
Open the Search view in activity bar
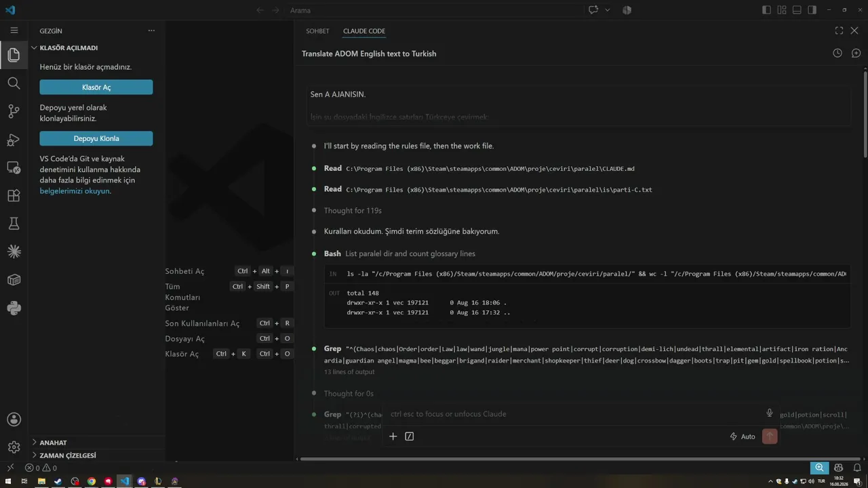pos(14,83)
